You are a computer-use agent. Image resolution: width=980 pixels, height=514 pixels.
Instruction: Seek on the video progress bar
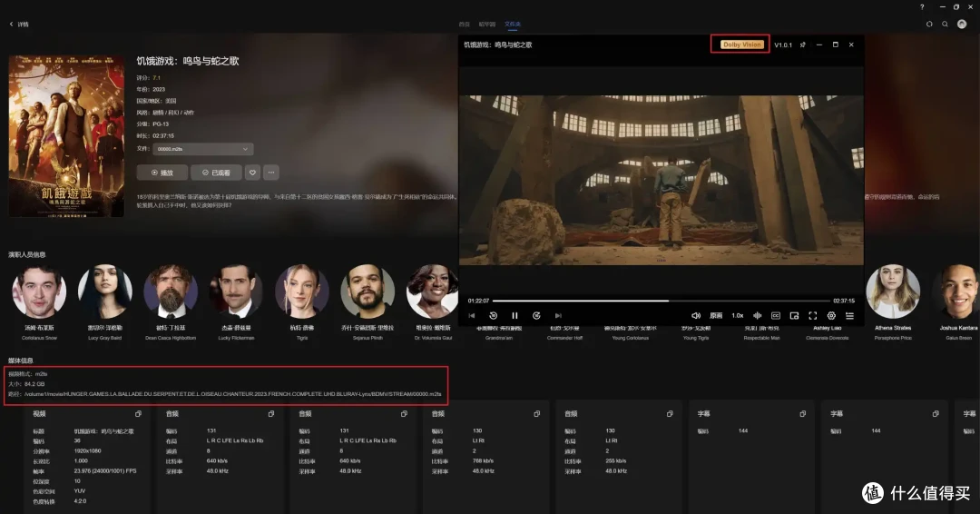point(661,301)
